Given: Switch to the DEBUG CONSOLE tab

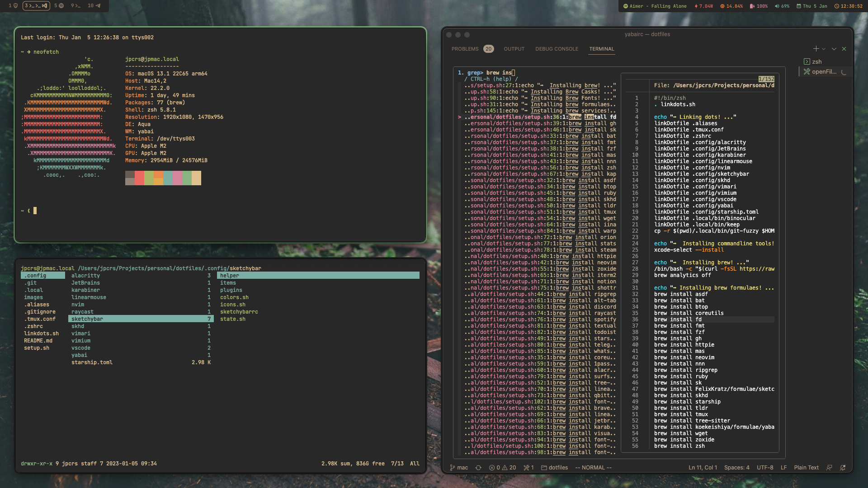Looking at the screenshot, I should point(557,49).
